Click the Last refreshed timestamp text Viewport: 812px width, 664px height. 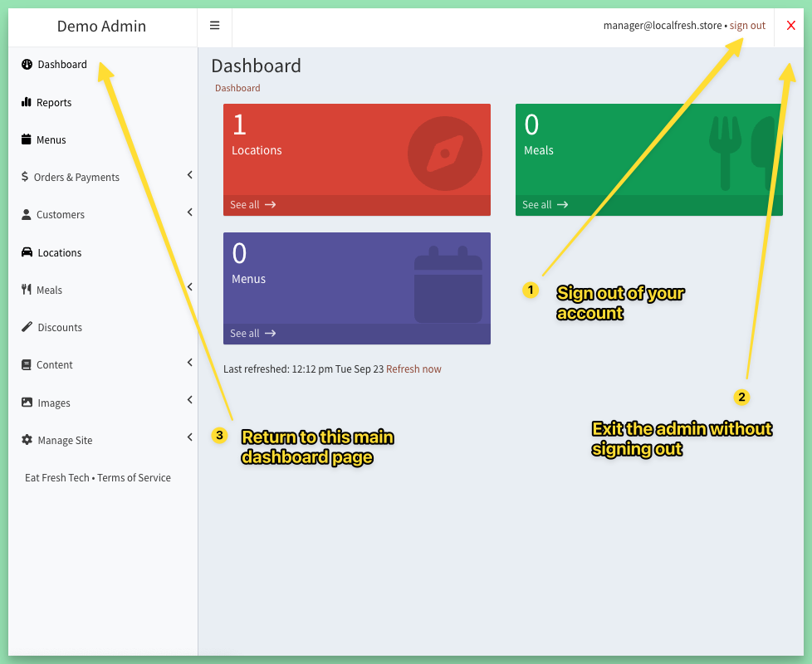pyautogui.click(x=304, y=369)
